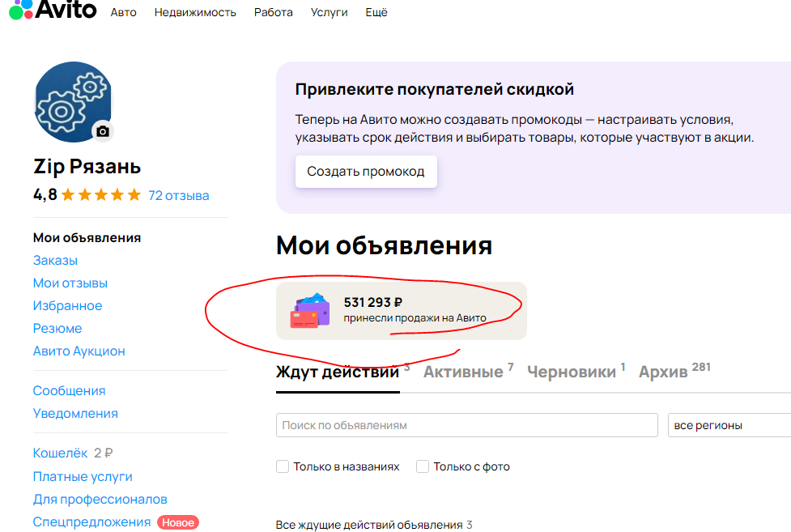Go to Заказы

[x=56, y=261]
